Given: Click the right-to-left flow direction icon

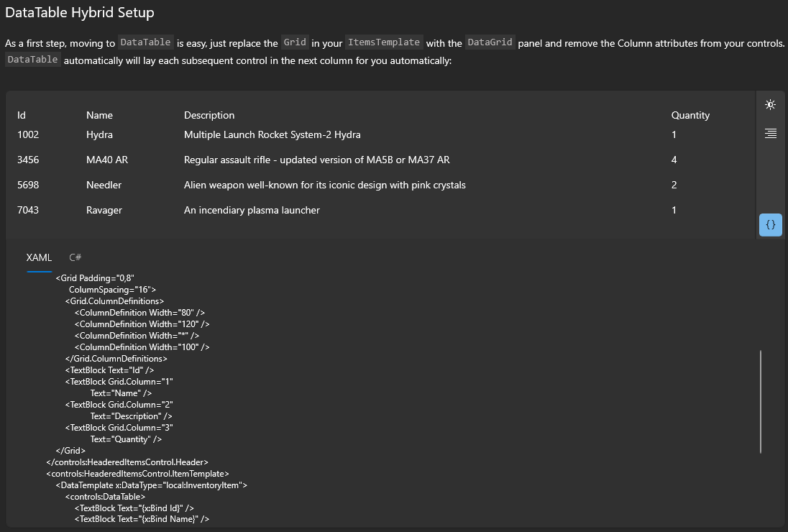Looking at the screenshot, I should (770, 134).
